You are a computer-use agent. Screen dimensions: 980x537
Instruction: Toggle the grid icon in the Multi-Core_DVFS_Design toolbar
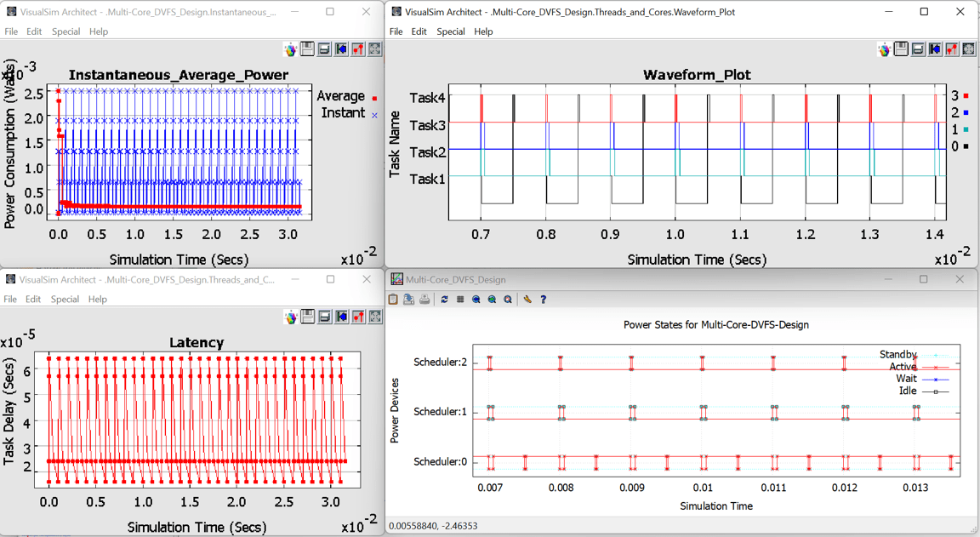coord(460,300)
